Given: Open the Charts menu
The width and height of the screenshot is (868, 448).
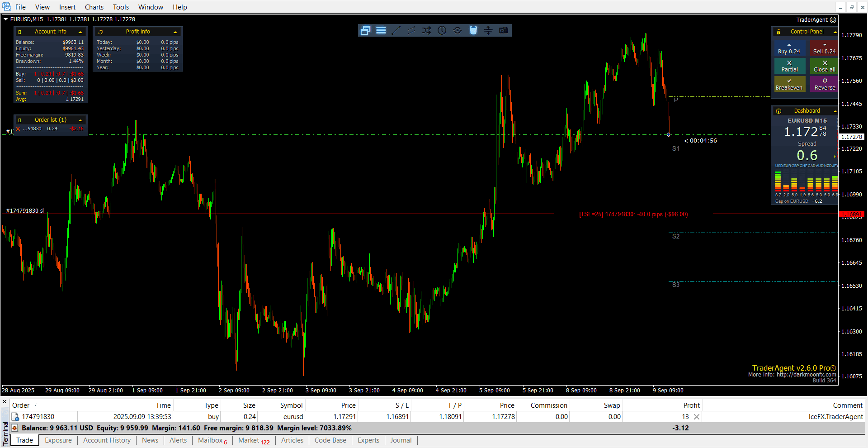Looking at the screenshot, I should point(94,7).
